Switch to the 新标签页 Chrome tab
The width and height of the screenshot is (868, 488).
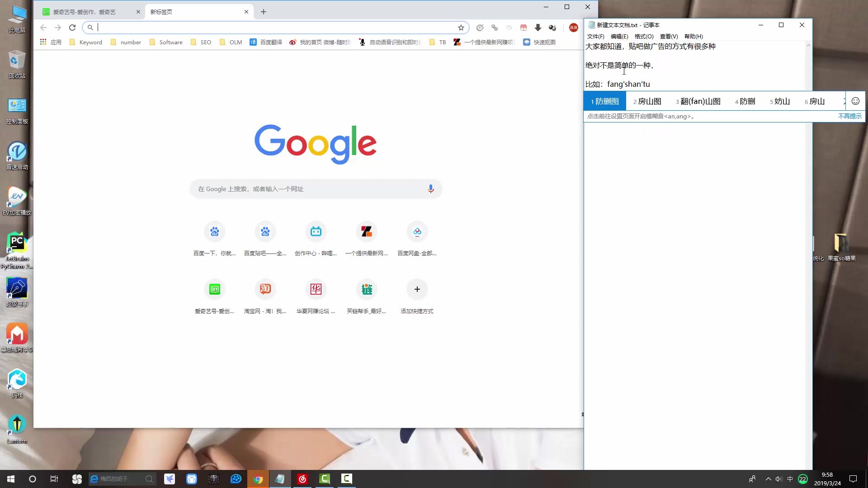199,12
